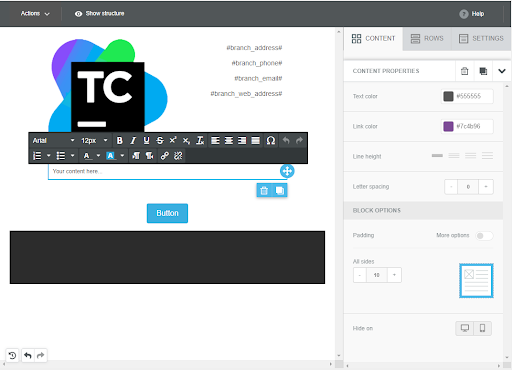Open the Actions dropdown menu

click(35, 14)
